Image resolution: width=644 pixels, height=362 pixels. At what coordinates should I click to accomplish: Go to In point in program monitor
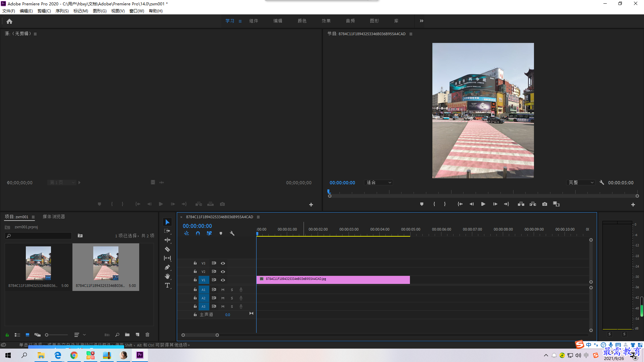pos(460,204)
